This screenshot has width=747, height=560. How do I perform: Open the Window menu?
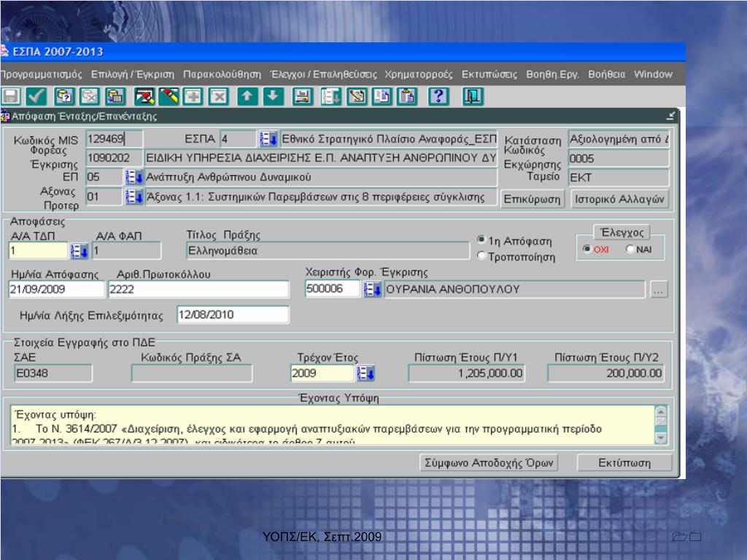[x=653, y=74]
